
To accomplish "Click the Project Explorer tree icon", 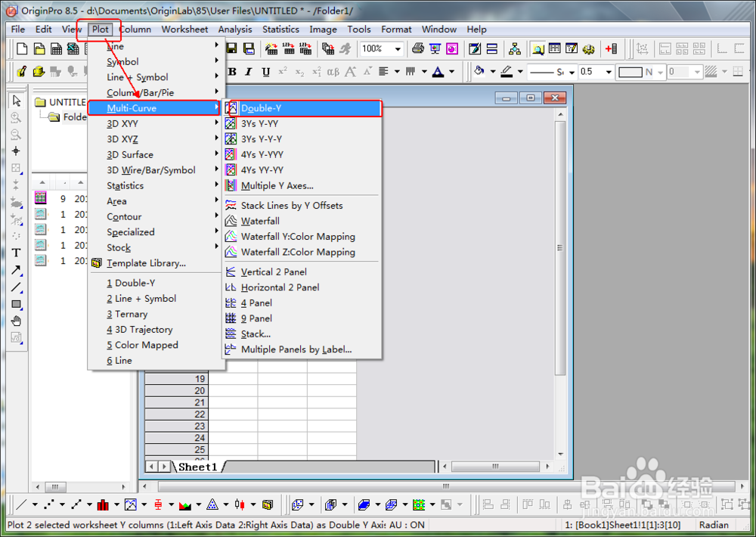I will point(514,48).
